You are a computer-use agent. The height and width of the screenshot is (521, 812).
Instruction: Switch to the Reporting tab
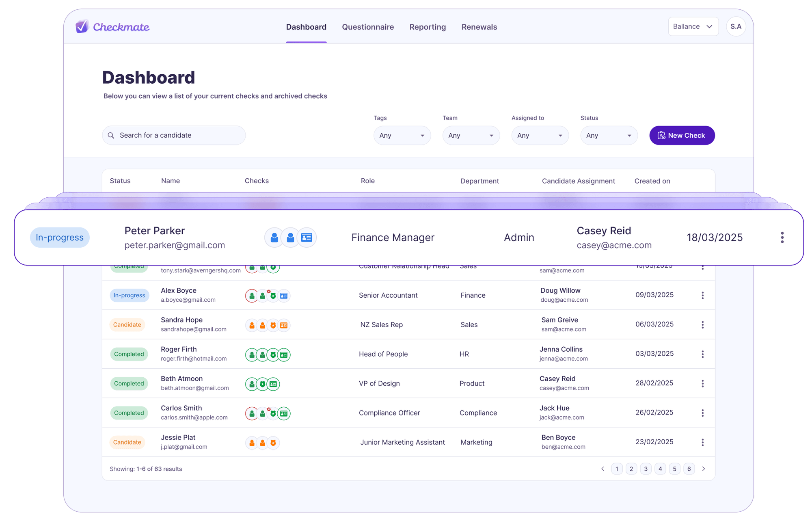[x=427, y=27]
